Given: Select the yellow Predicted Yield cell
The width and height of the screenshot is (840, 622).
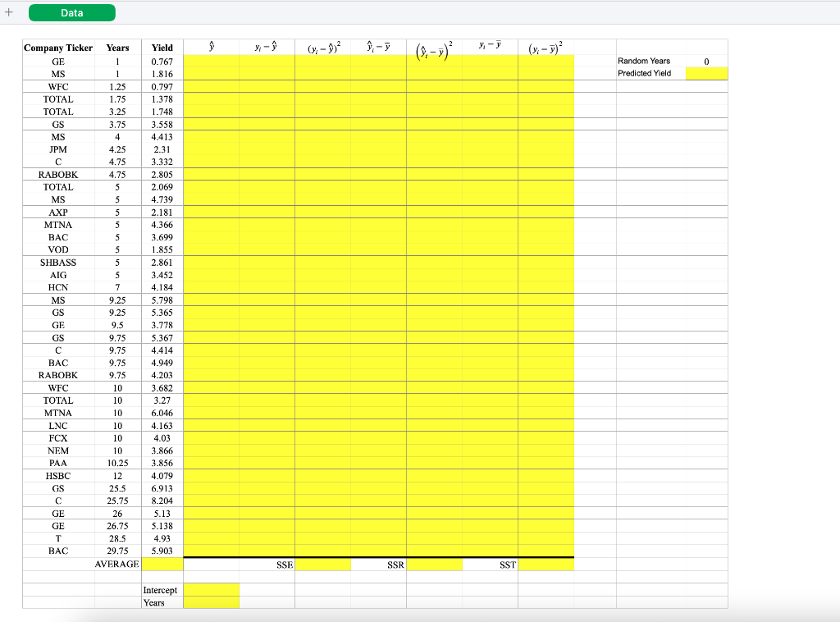Looking at the screenshot, I should coord(705,73).
